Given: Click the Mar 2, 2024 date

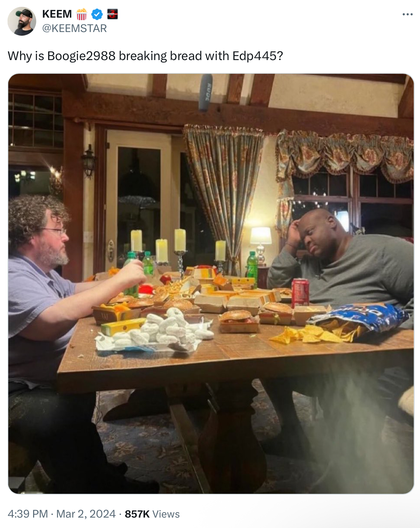Looking at the screenshot, I should [x=86, y=514].
